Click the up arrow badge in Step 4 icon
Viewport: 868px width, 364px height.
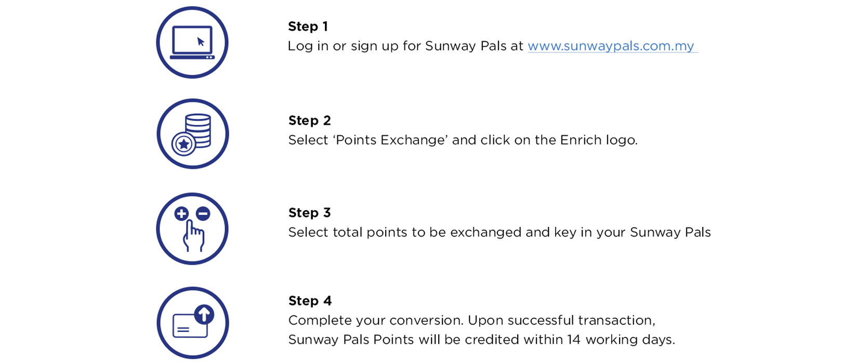tap(204, 314)
